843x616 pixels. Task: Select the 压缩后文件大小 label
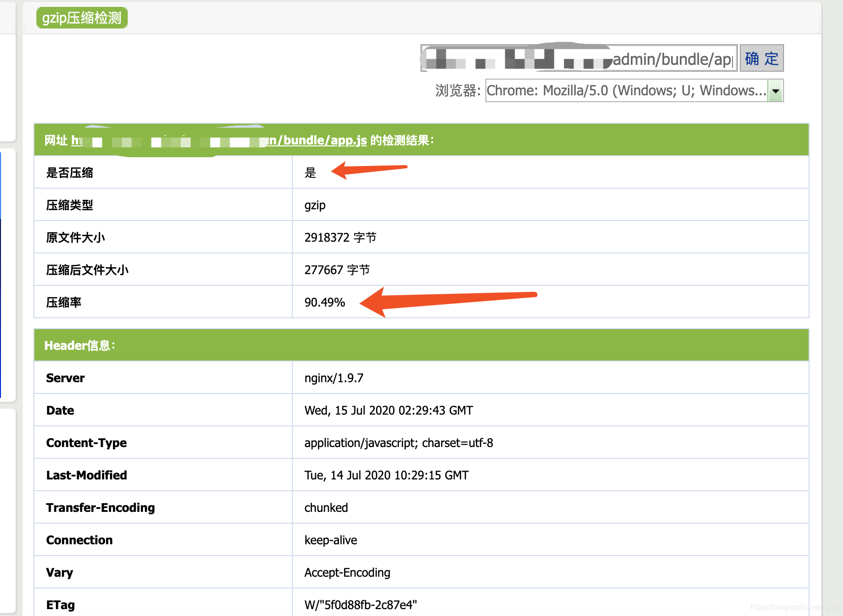[x=87, y=270]
